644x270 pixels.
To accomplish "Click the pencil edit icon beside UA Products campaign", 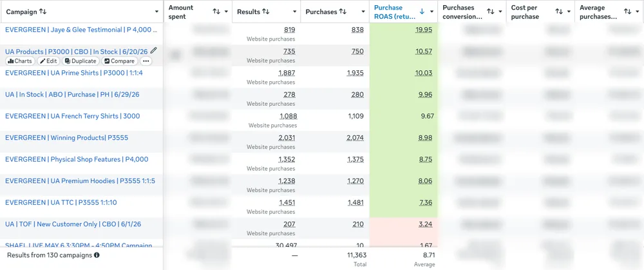I will coord(154,50).
